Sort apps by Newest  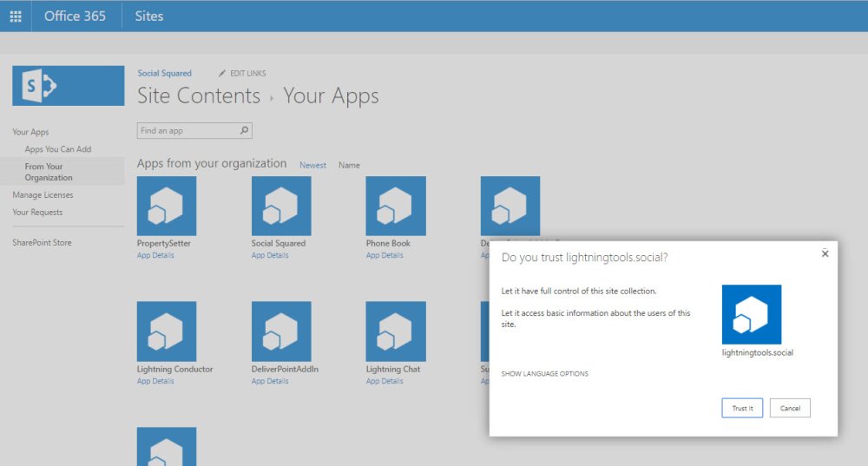(x=312, y=165)
